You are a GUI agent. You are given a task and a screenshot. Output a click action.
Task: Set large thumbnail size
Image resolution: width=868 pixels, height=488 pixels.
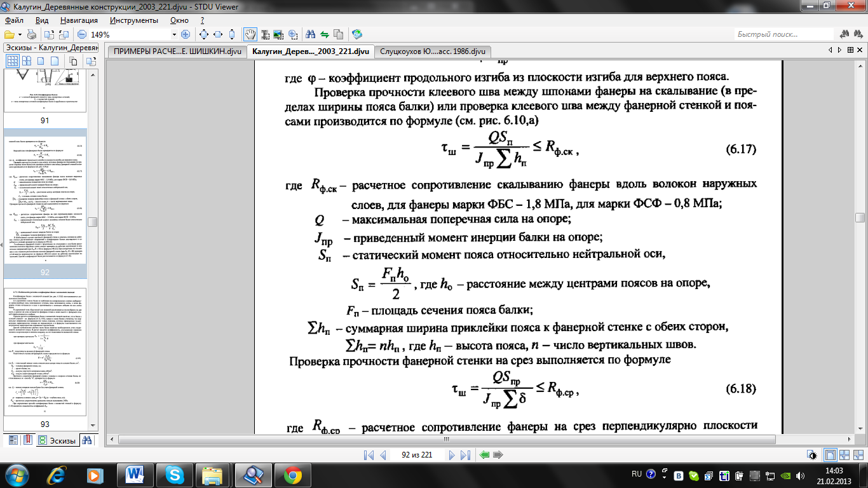(x=41, y=61)
